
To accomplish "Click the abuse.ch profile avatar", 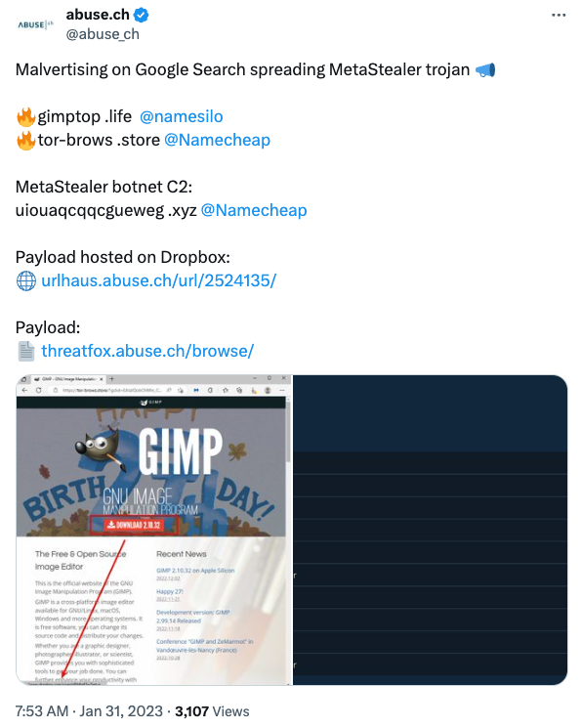I will (x=35, y=24).
